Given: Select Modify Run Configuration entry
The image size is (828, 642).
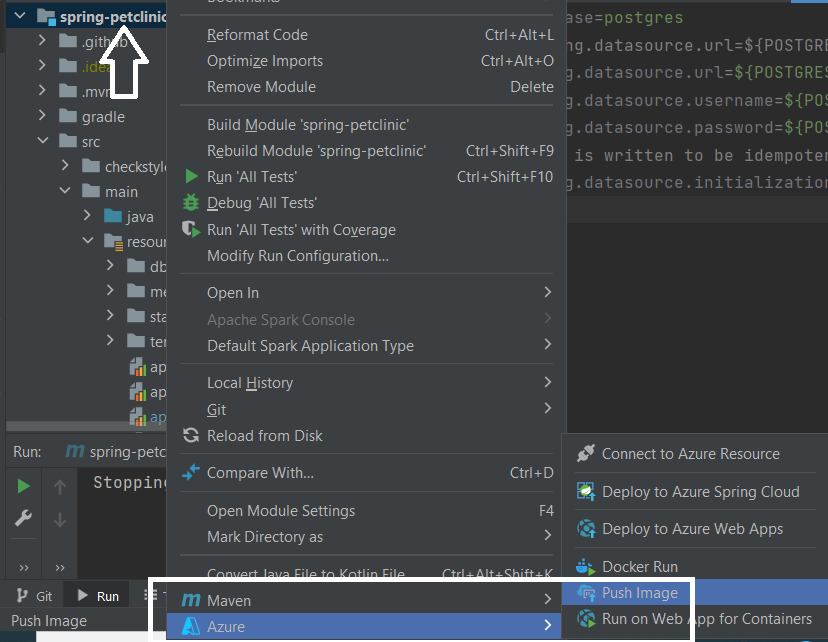Looking at the screenshot, I should 367,256.
